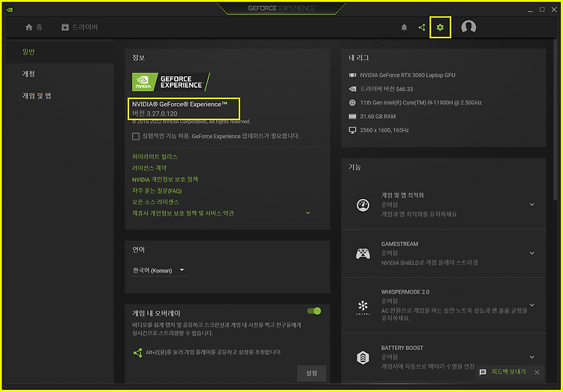Viewport: 563px width, 392px height.
Task: Select 게임 및 앱 in the sidebar
Action: coord(59,96)
